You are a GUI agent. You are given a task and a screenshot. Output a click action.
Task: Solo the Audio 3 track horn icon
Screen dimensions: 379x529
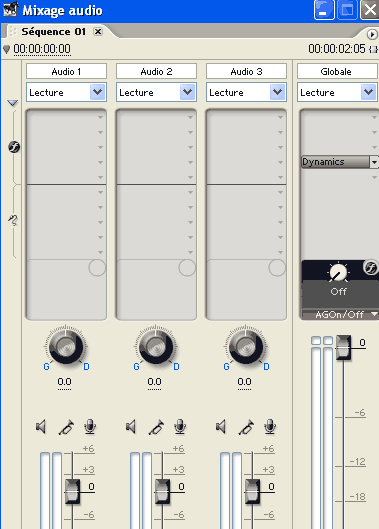tap(246, 427)
